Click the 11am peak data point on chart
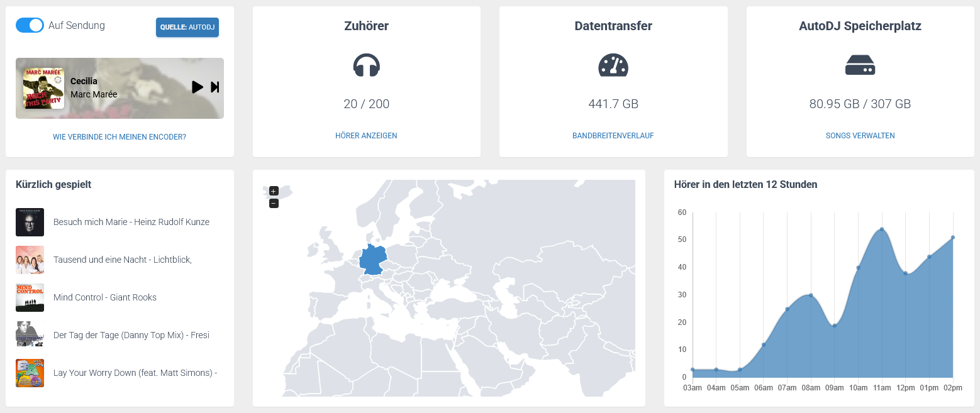 coord(882,229)
